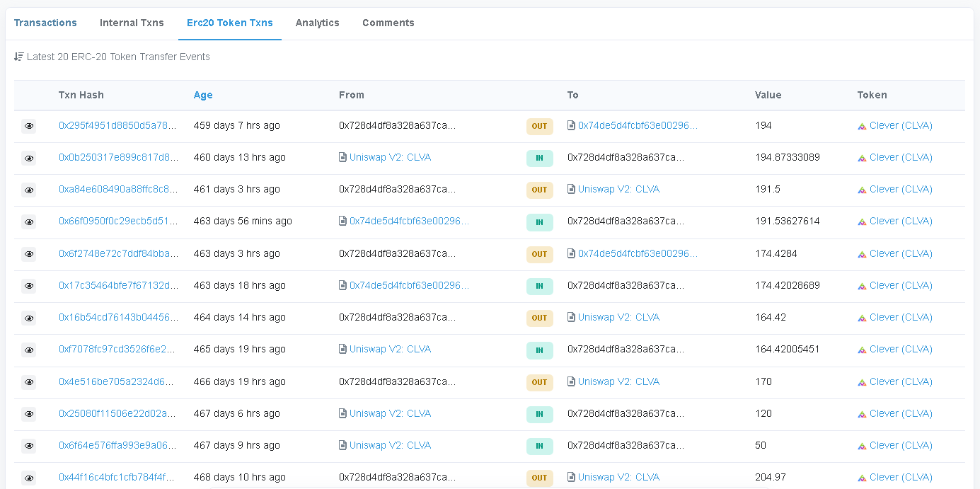Open transaction hash 0x6f64e576ffa993e9a06
Viewport: 980px width, 489px height.
point(117,445)
